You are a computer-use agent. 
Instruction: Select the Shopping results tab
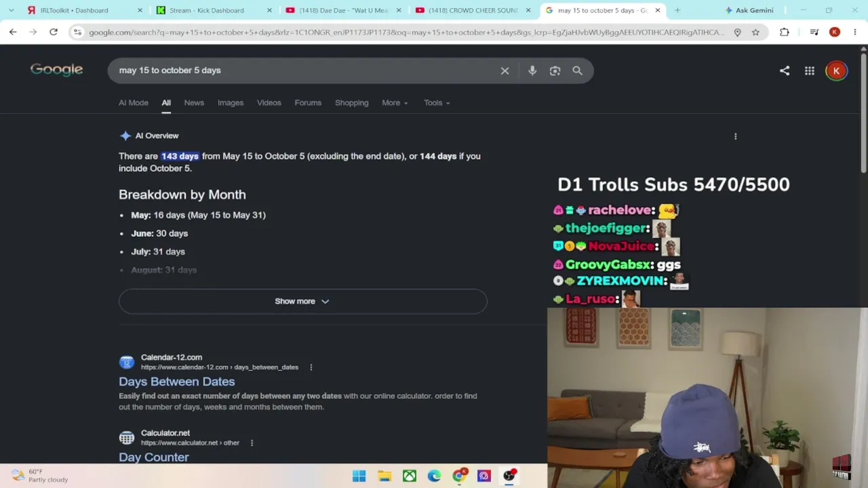click(x=351, y=103)
